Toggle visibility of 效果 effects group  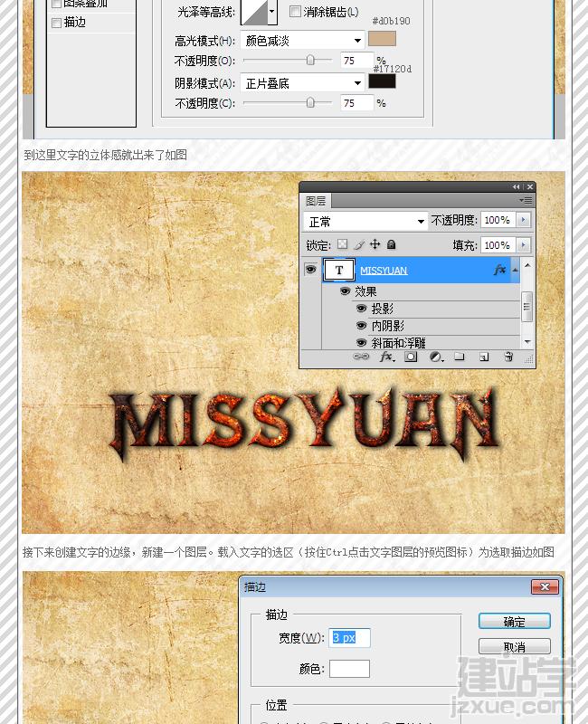[x=345, y=291]
